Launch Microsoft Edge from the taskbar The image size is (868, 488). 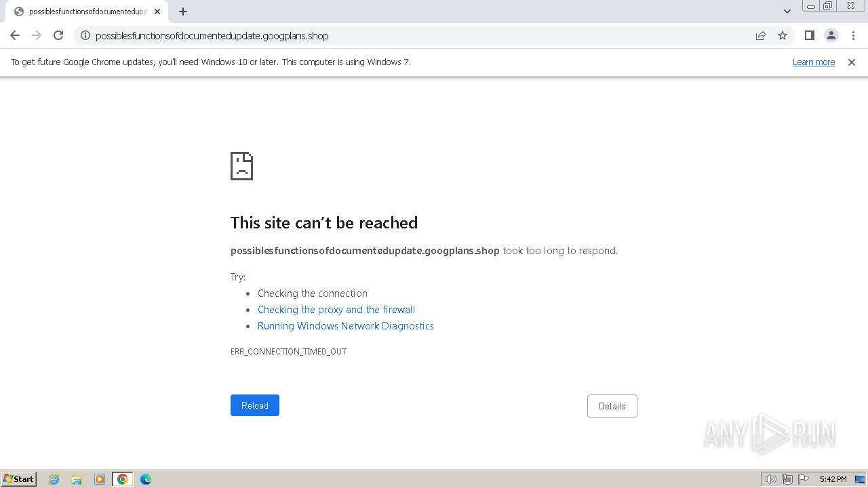click(146, 479)
